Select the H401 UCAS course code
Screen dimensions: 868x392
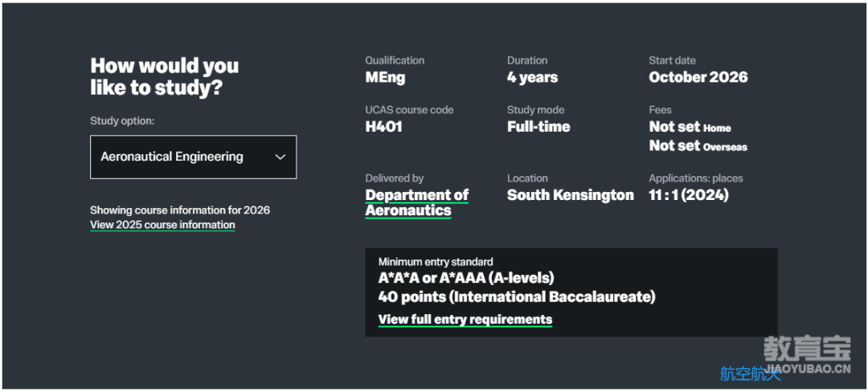point(383,127)
